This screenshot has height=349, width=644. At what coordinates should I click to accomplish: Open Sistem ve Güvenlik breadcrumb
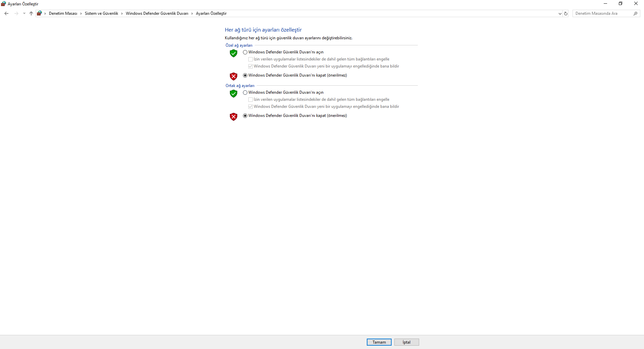101,13
